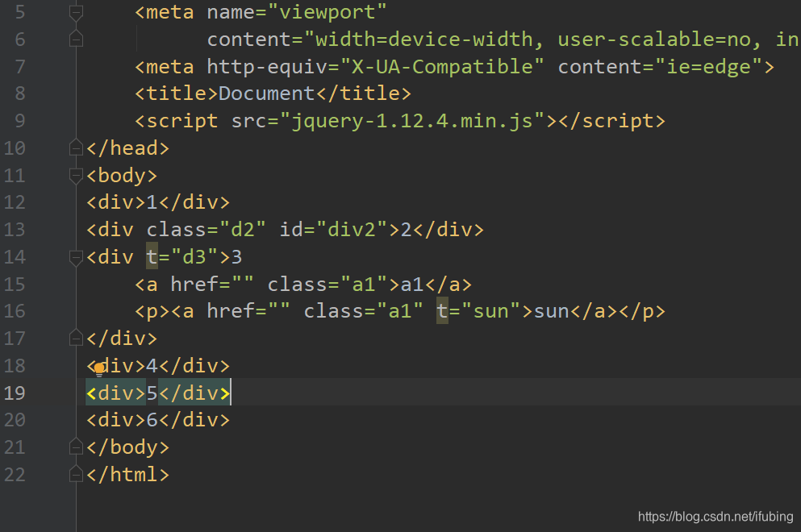Click the "d3" attribute value
801x532 pixels.
194,257
